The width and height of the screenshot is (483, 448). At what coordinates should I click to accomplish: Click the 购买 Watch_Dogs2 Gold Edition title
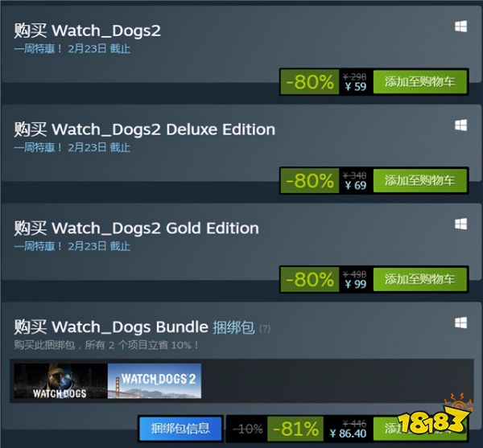pos(137,228)
